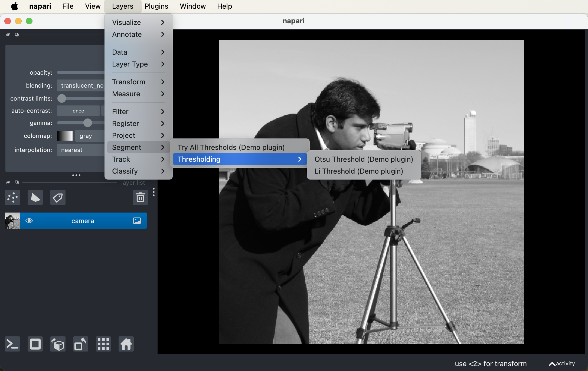This screenshot has width=588, height=371.
Task: Choose Try All Thresholds (Demo plugin)
Action: (231, 147)
